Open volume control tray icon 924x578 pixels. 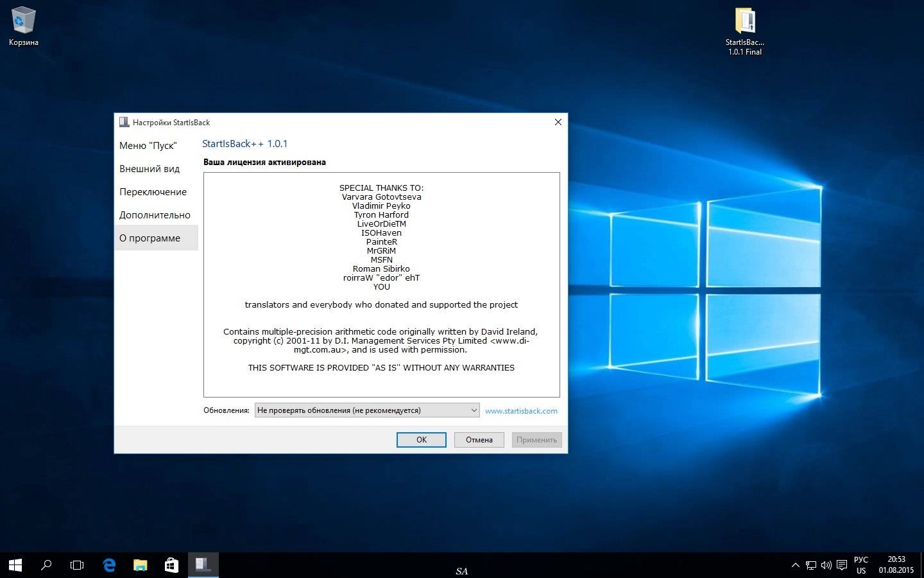pos(826,565)
